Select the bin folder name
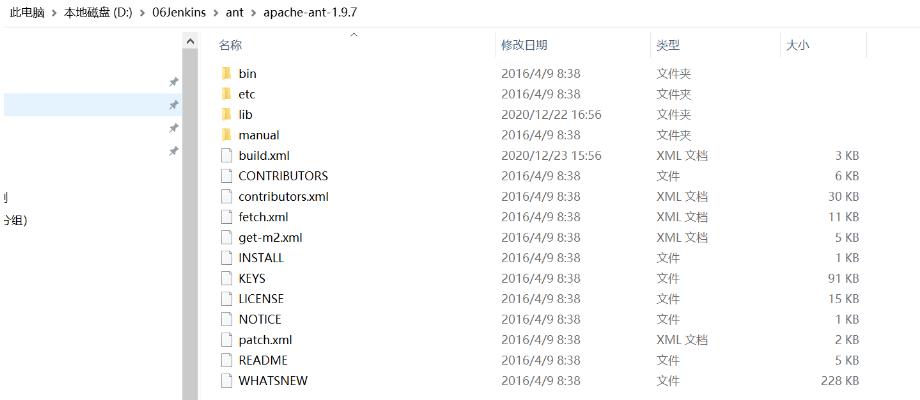This screenshot has height=400, width=920. tap(247, 73)
